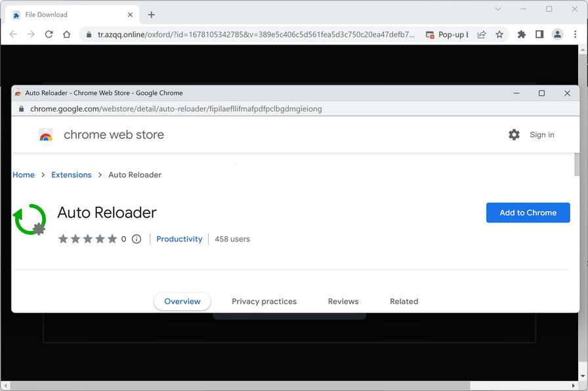Go forward in the main browser window

click(31, 35)
